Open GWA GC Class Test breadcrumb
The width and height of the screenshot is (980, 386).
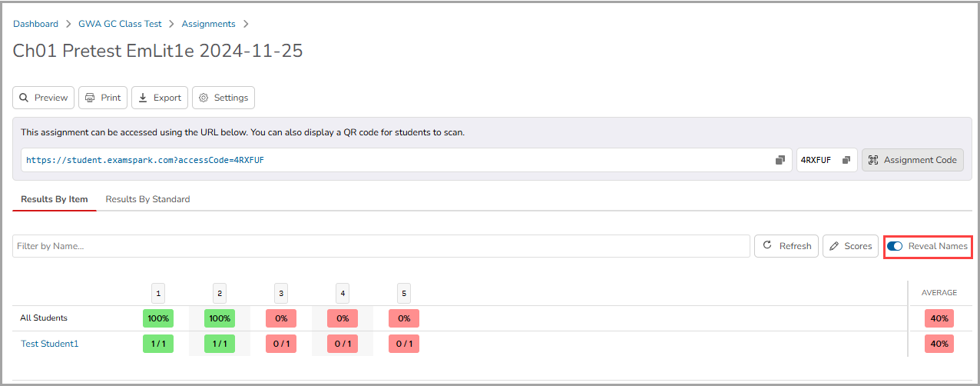120,24
